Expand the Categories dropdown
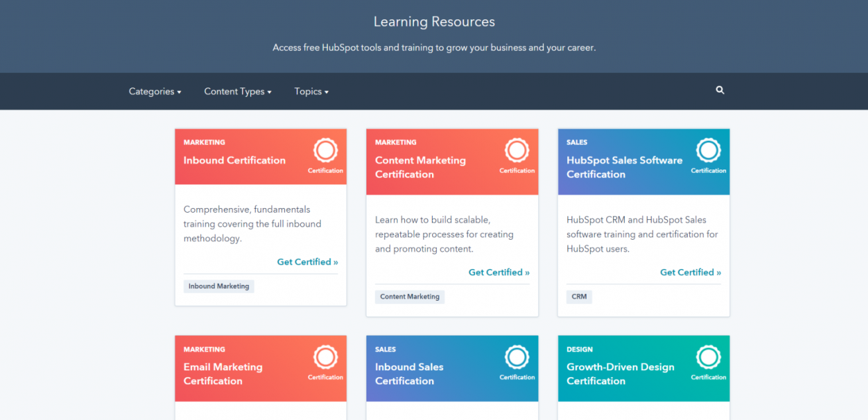 click(154, 91)
